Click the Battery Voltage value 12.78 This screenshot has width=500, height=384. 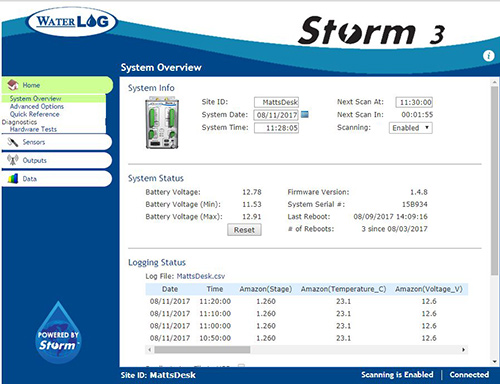252,192
